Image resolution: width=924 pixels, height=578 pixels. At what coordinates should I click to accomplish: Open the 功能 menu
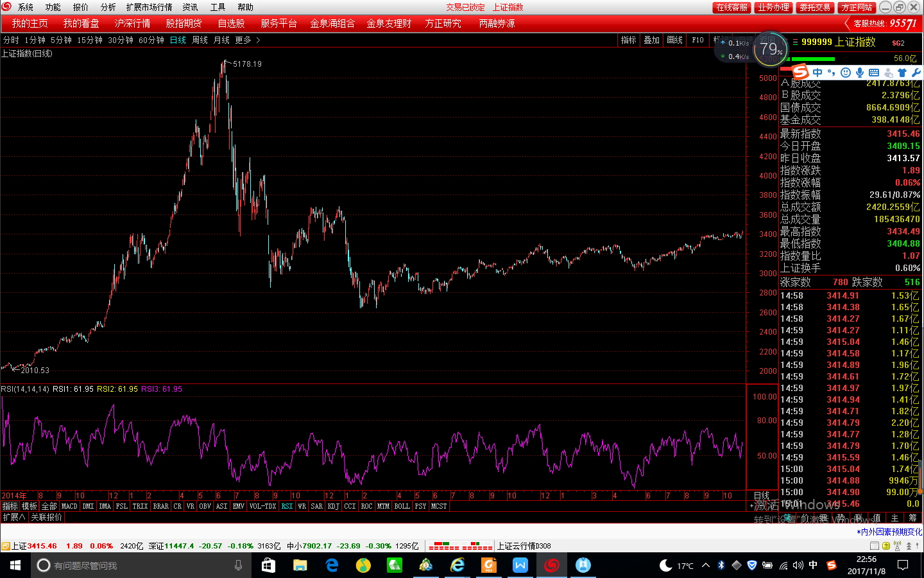coord(53,7)
